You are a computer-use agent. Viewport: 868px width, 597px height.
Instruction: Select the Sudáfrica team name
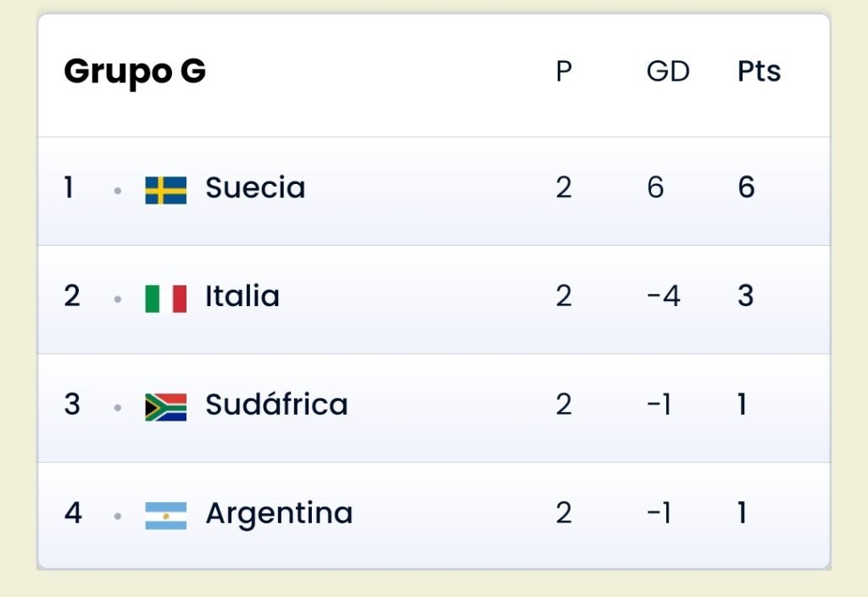coord(276,404)
